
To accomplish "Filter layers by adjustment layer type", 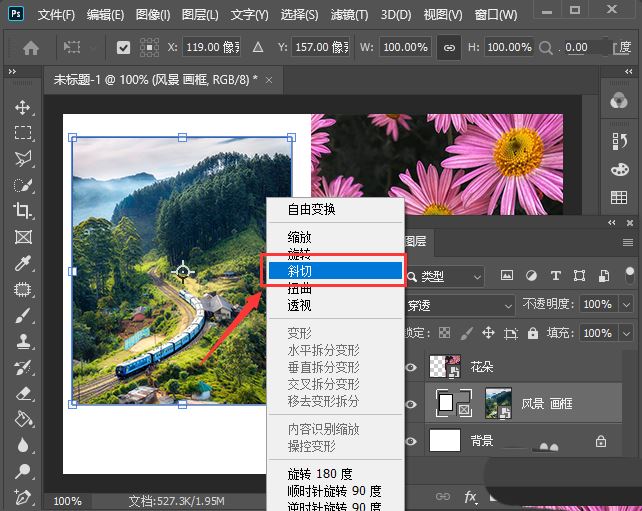I will [531, 276].
